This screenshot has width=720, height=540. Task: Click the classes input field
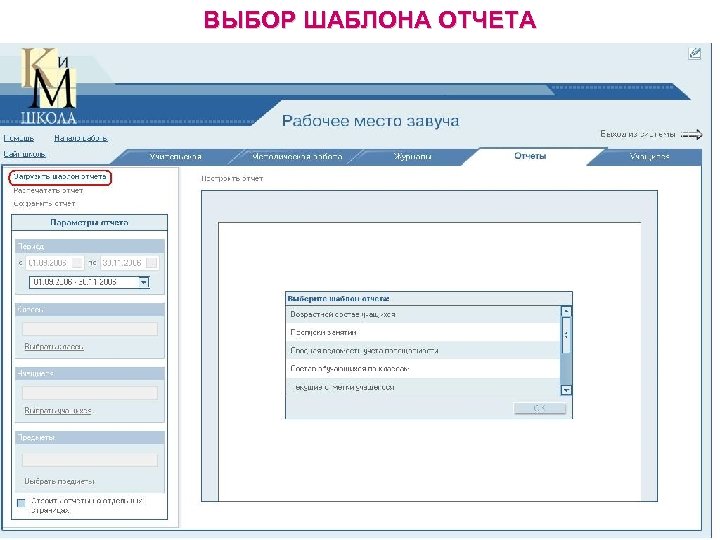point(90,329)
